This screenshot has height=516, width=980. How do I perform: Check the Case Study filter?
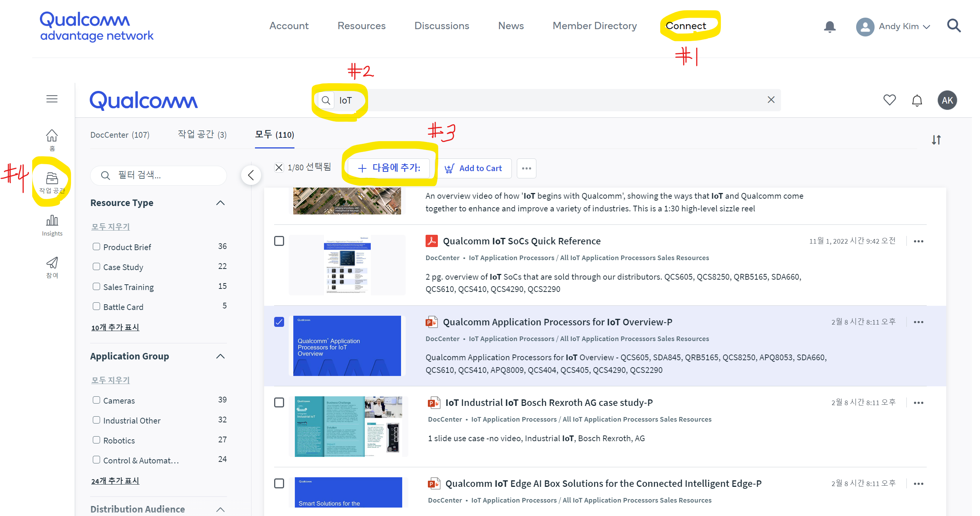[x=96, y=267]
